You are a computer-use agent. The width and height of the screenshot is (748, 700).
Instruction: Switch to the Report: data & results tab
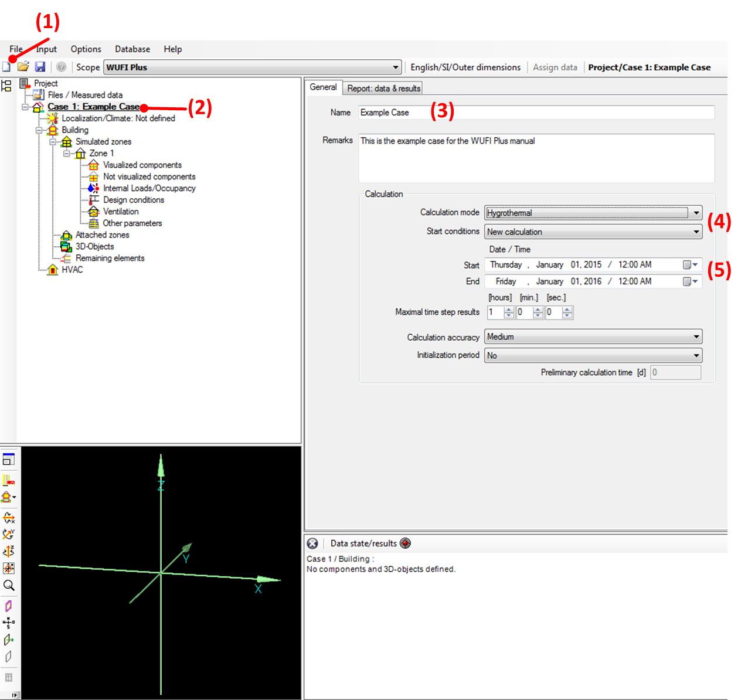click(x=384, y=88)
